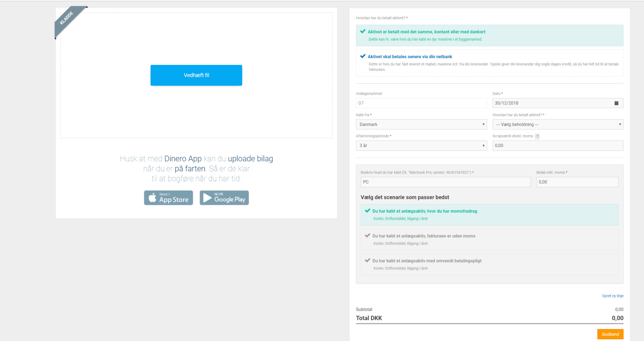Viewport: 644px width, 341px height.
Task: Click the description field containing 'PC'
Action: coord(445,182)
